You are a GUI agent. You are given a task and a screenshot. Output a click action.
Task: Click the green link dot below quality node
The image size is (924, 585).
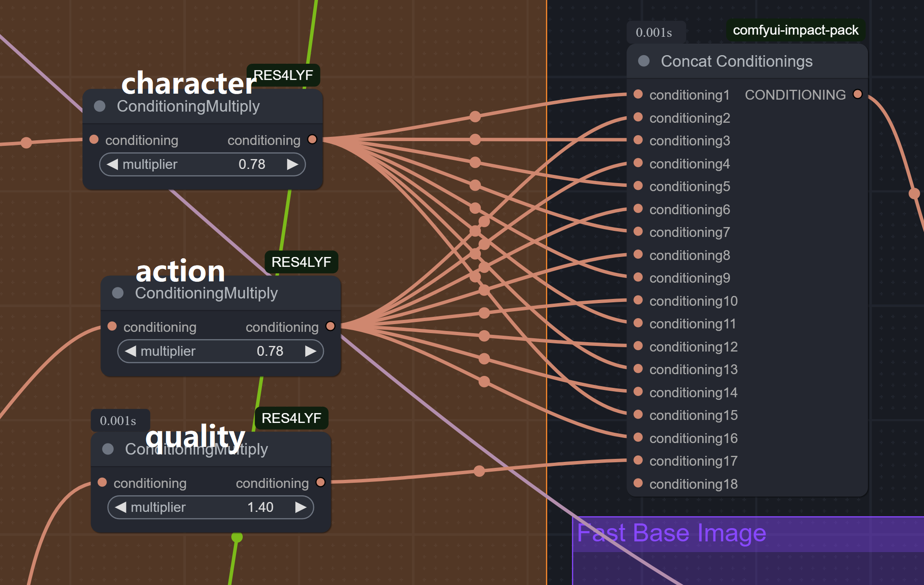[x=237, y=537]
